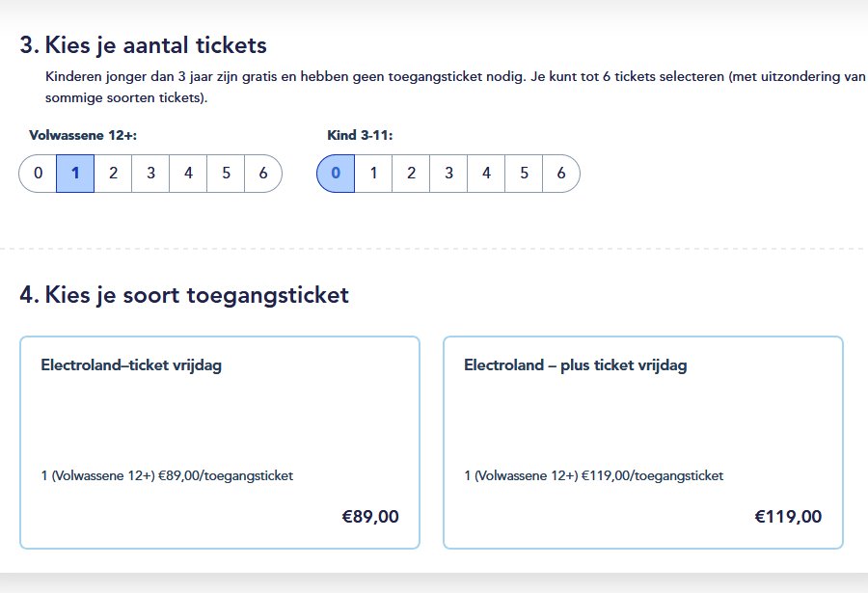This screenshot has width=868, height=593.
Task: Select 1 Kind 3-11 ticket
Action: (x=373, y=174)
